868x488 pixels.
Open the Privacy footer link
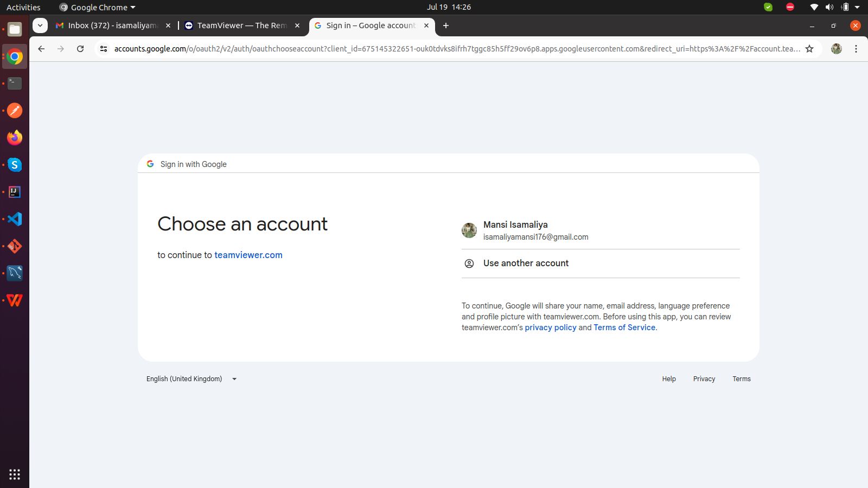tap(704, 379)
